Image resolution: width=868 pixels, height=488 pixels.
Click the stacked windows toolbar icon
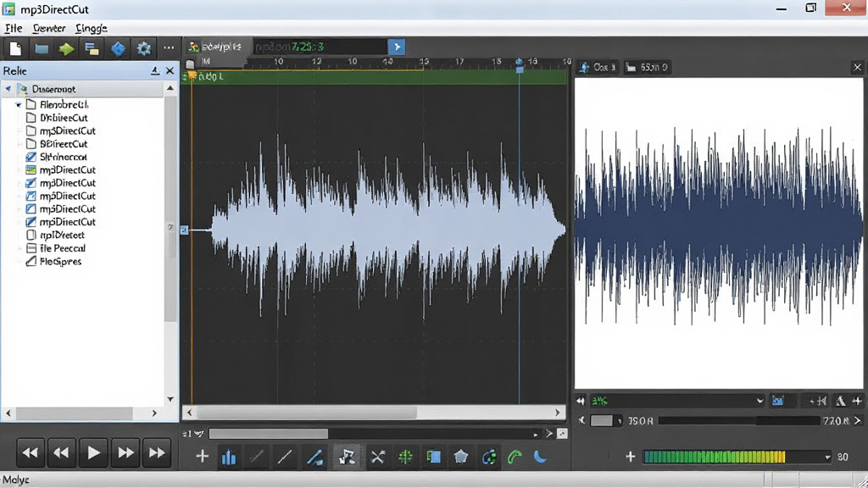(92, 48)
